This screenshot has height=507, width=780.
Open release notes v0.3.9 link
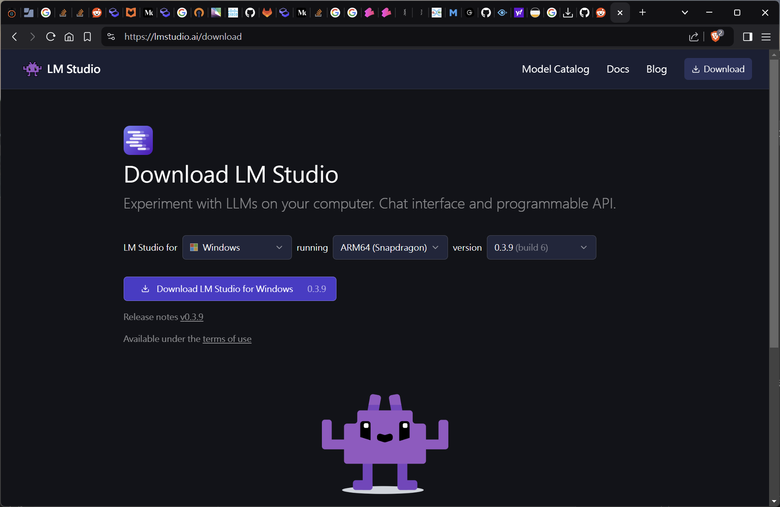pyautogui.click(x=192, y=317)
